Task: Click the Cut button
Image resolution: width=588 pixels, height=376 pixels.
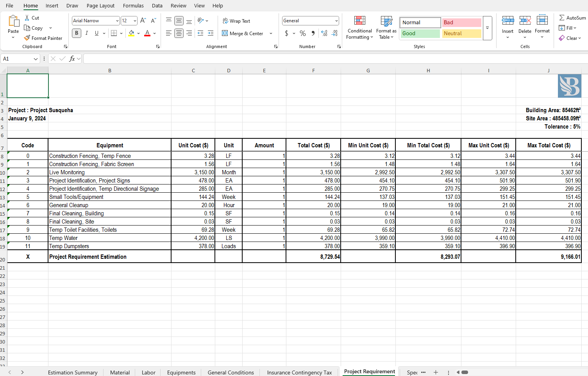Action: [x=32, y=18]
